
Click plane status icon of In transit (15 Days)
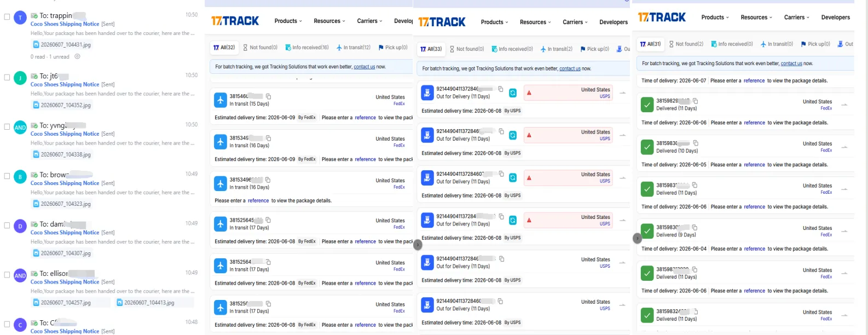pos(221,100)
